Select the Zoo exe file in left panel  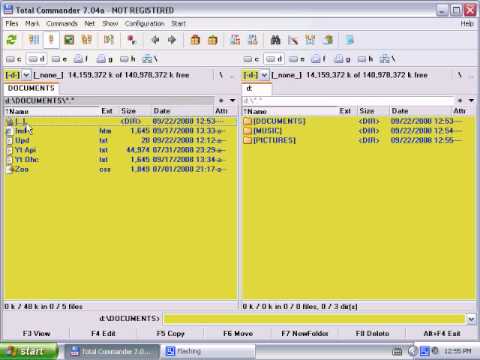tap(121, 169)
